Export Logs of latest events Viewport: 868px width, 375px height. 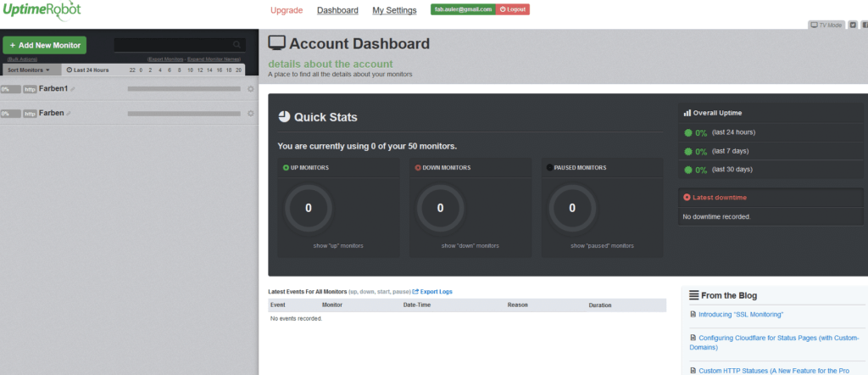coord(432,291)
